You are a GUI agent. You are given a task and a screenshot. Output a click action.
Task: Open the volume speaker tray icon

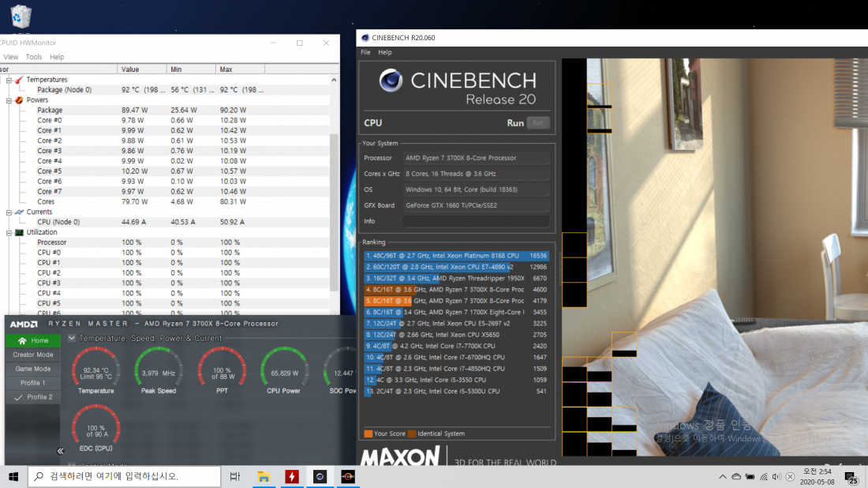(x=776, y=476)
